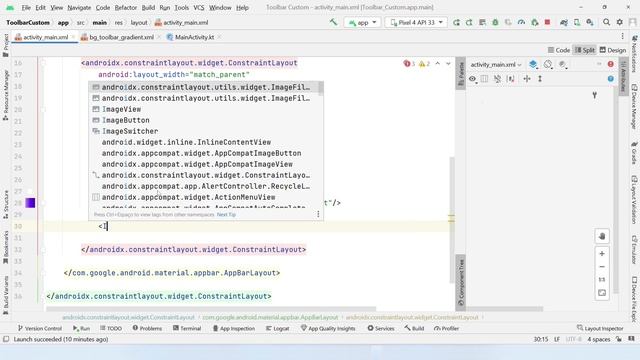Screen dimensions: 640x360
Task: Toggle the Palette side panel
Action: pyautogui.click(x=460, y=74)
